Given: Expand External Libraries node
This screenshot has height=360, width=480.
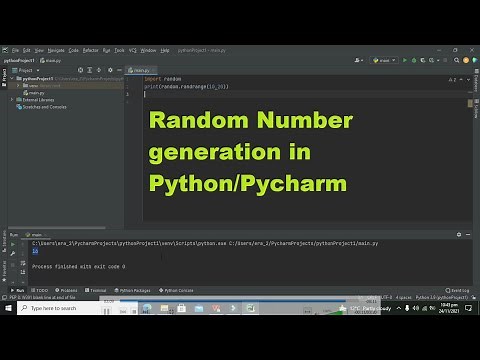Looking at the screenshot, I should coord(12,100).
